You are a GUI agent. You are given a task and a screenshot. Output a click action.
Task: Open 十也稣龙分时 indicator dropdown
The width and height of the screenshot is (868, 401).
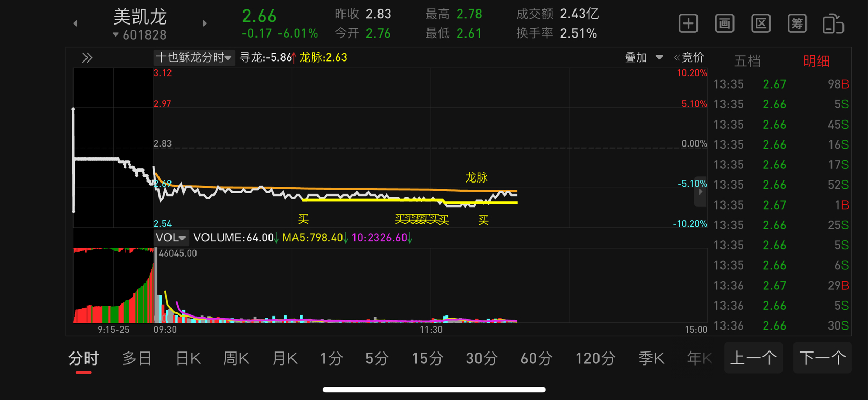(194, 57)
